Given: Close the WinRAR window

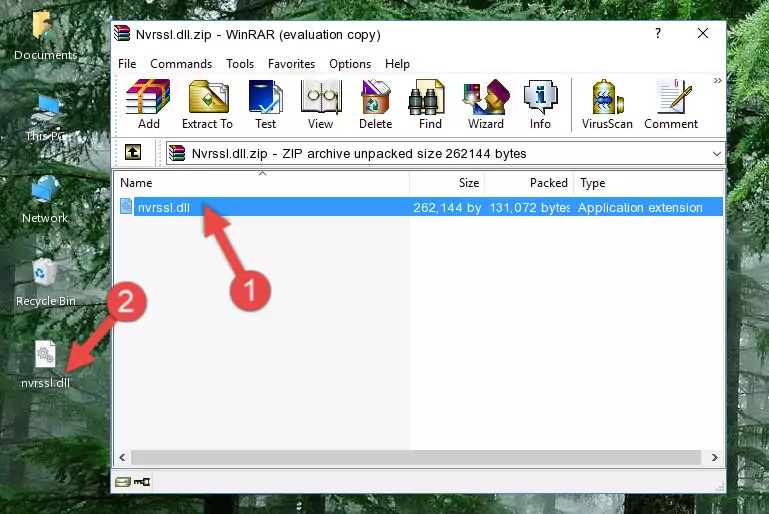Looking at the screenshot, I should tap(703, 33).
